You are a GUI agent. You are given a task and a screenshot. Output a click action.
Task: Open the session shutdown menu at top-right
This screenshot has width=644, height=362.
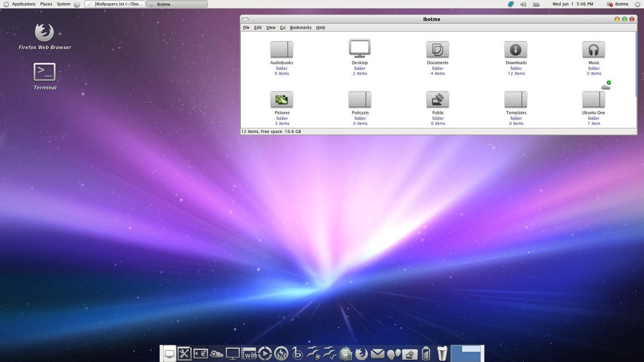coord(638,4)
